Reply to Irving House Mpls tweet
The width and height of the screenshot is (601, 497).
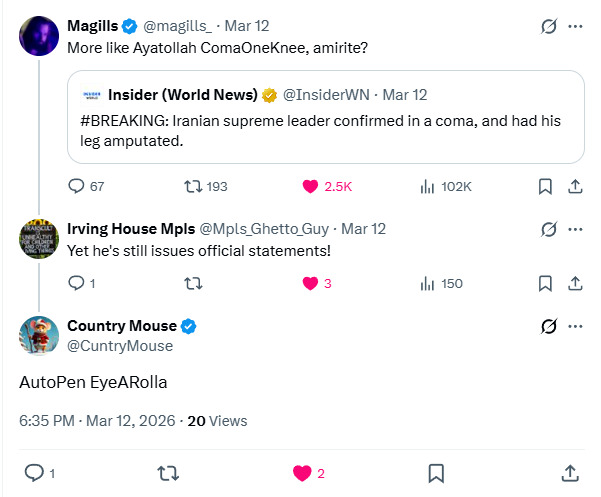77,283
